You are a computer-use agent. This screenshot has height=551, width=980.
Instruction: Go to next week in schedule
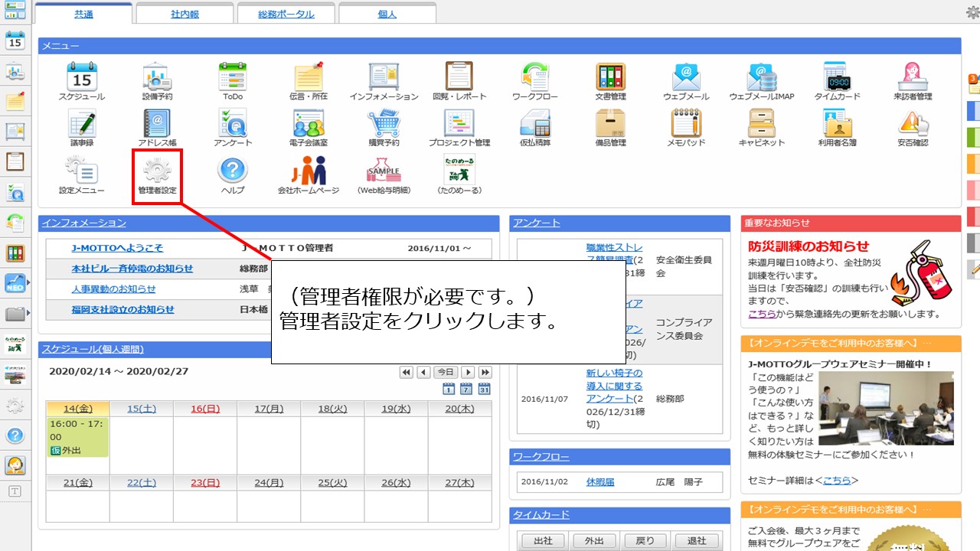pos(469,372)
